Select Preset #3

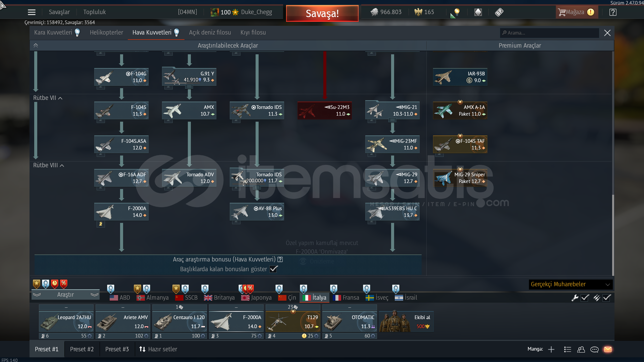coord(117,349)
